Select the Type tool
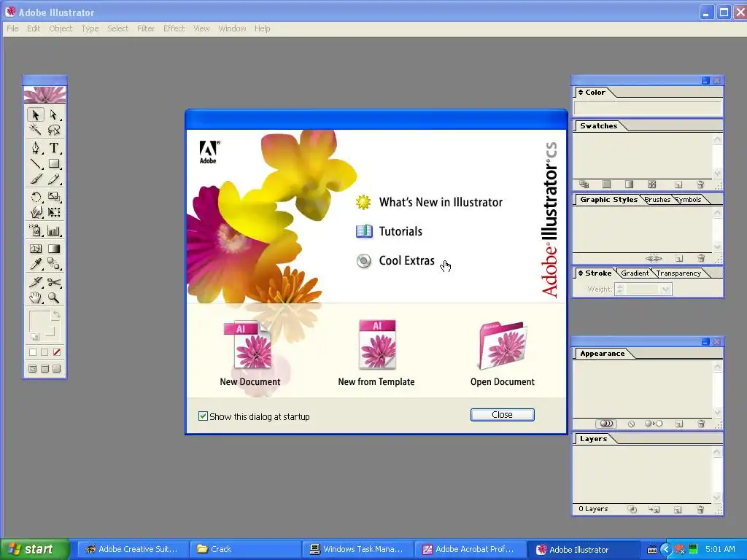The height and width of the screenshot is (560, 747). click(53, 148)
